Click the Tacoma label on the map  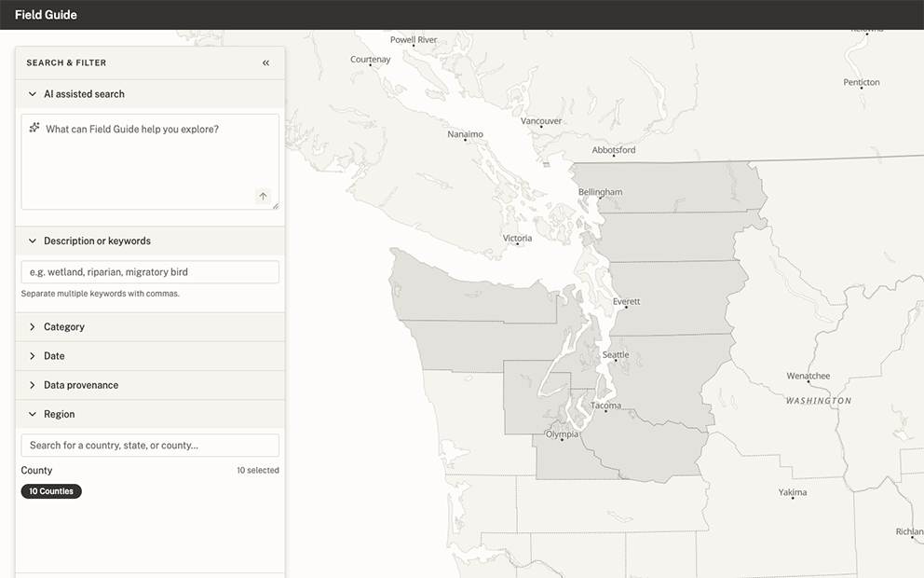605,406
